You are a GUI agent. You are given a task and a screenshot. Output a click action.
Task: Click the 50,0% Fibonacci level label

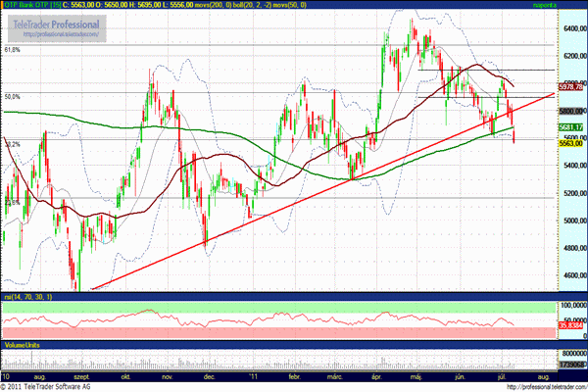[x=13, y=97]
